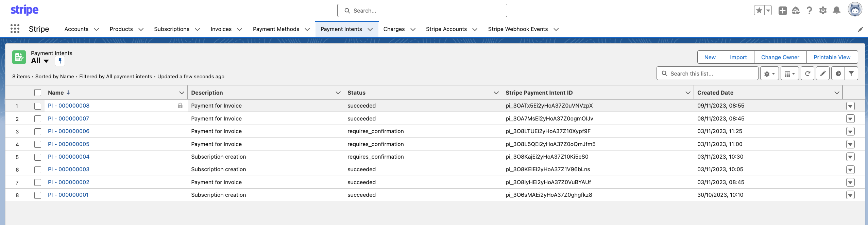Open row actions menu for PI - 000000008
Viewport: 868px width, 225px height.
click(x=850, y=106)
